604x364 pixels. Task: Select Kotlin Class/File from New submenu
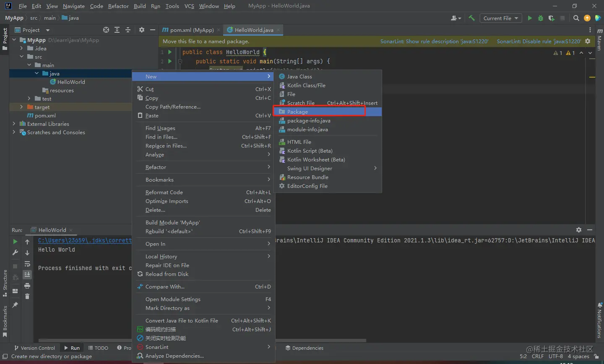pyautogui.click(x=328, y=85)
